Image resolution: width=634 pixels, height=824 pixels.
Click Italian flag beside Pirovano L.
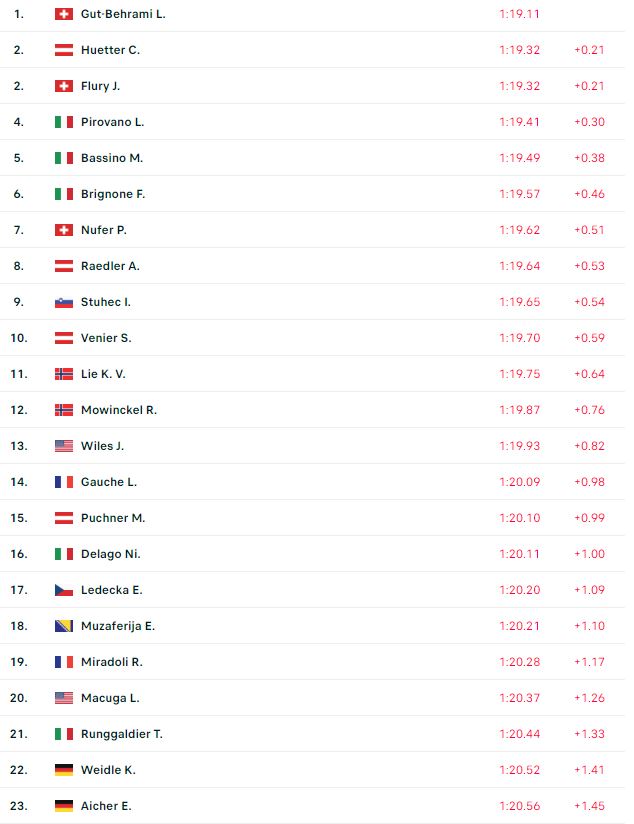pyautogui.click(x=64, y=122)
